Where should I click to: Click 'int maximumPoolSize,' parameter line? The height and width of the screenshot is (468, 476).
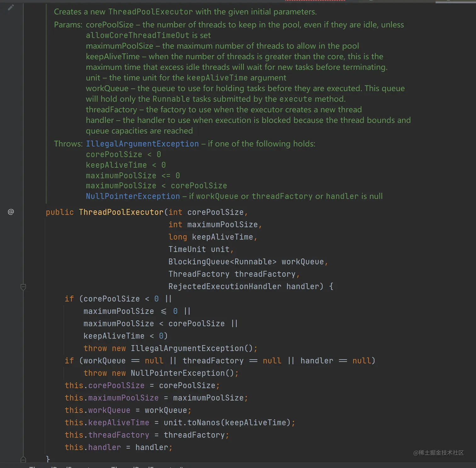click(x=215, y=225)
